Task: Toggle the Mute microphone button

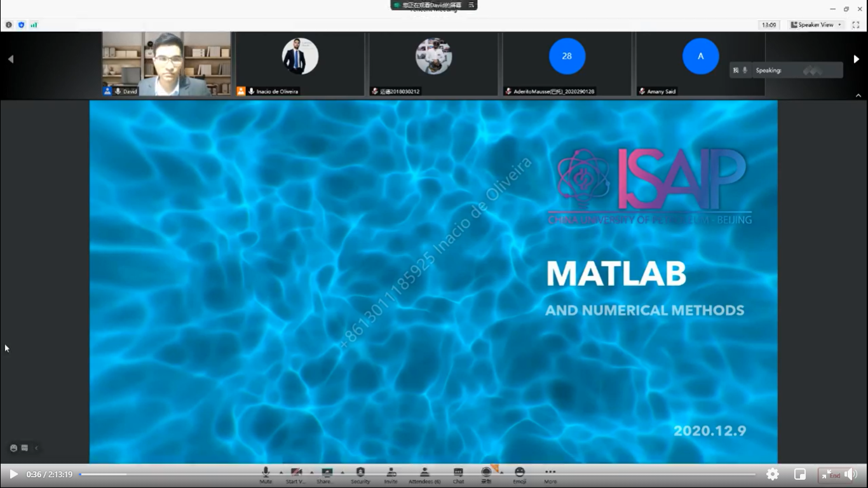Action: 266,473
